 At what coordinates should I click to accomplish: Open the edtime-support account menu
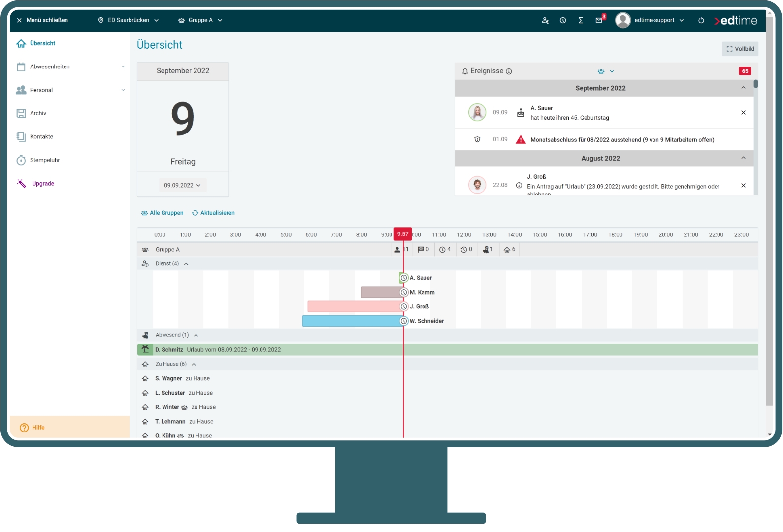coord(650,20)
